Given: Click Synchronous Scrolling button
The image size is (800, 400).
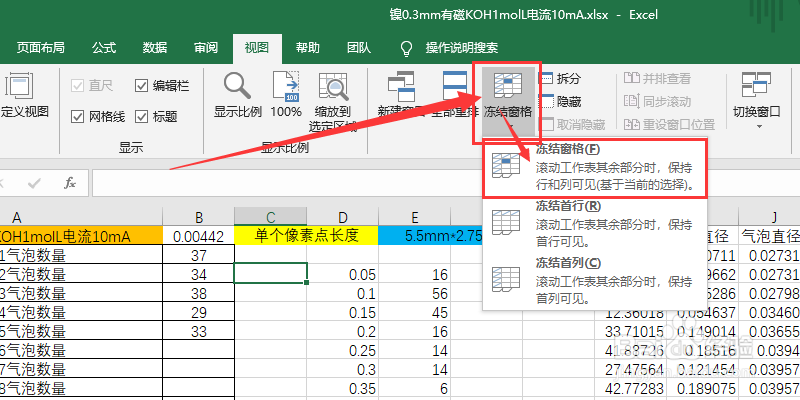Looking at the screenshot, I should click(x=658, y=102).
